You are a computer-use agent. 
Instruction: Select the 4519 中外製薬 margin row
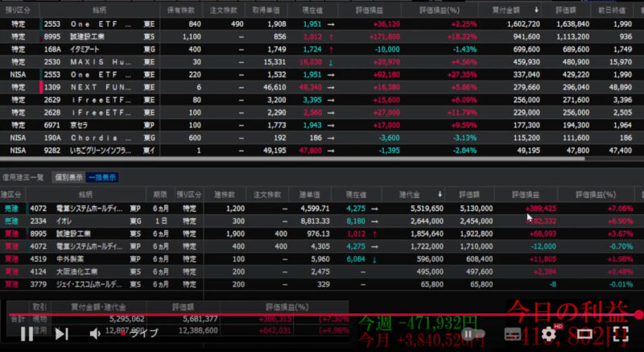(322, 259)
